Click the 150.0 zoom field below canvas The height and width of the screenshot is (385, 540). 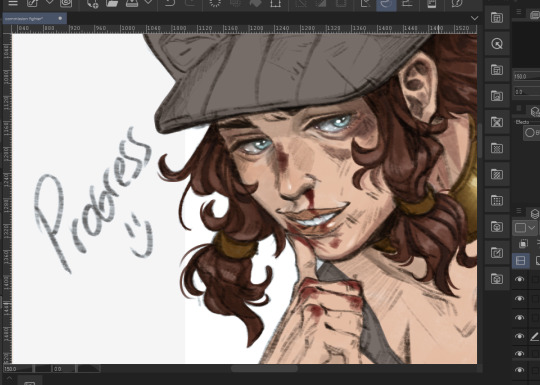18,369
